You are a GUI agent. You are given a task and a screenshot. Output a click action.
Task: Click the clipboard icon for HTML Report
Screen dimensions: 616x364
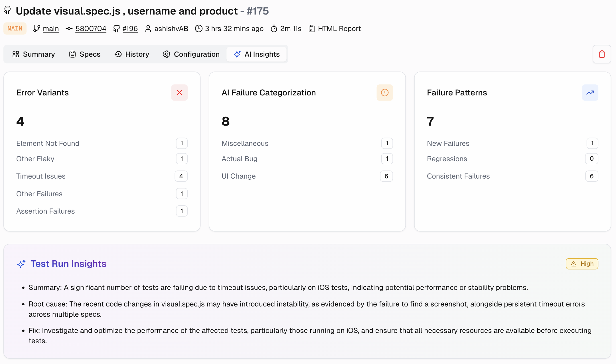312,28
